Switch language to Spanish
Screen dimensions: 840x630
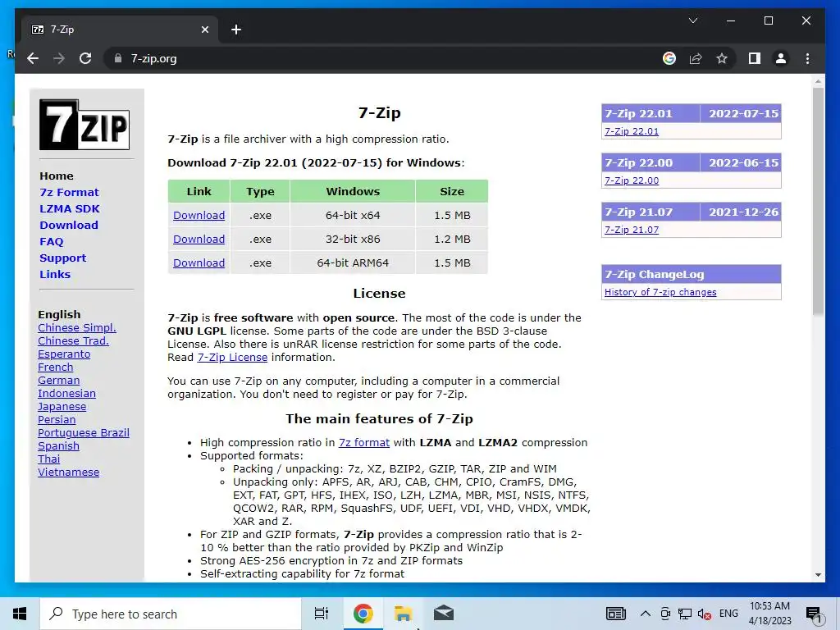(x=58, y=445)
